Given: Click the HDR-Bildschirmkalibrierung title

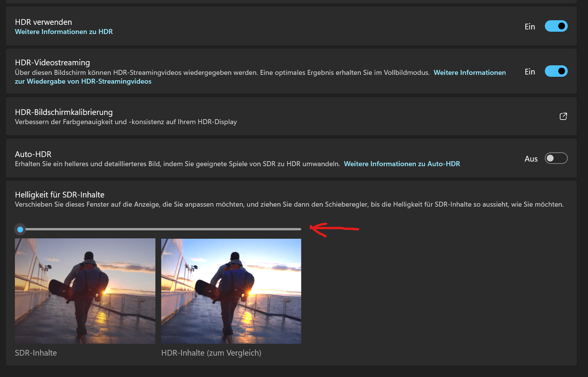Looking at the screenshot, I should coord(64,112).
